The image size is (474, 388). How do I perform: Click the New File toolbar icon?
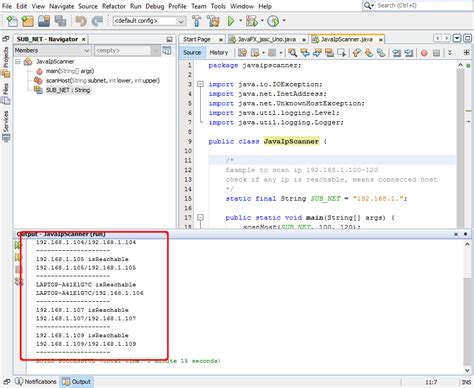(12, 21)
